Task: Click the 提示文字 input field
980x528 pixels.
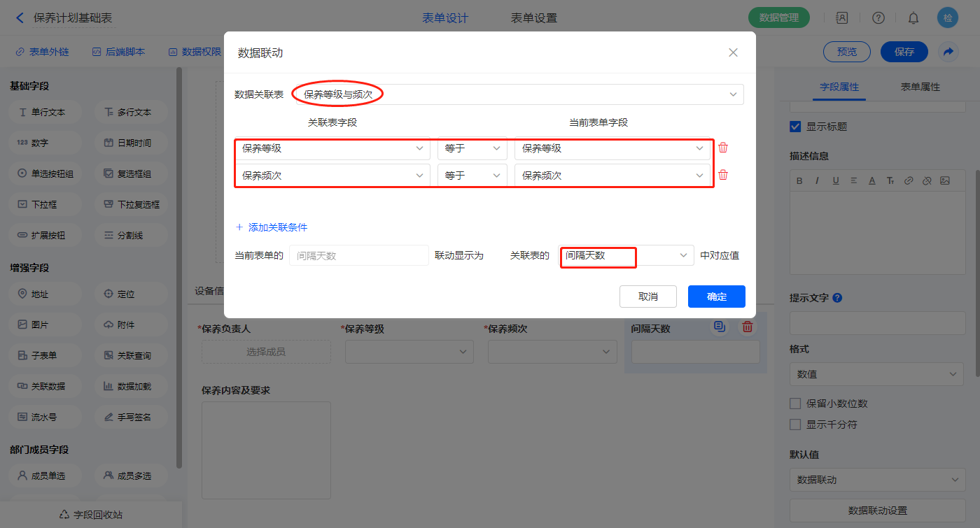Action: point(876,324)
